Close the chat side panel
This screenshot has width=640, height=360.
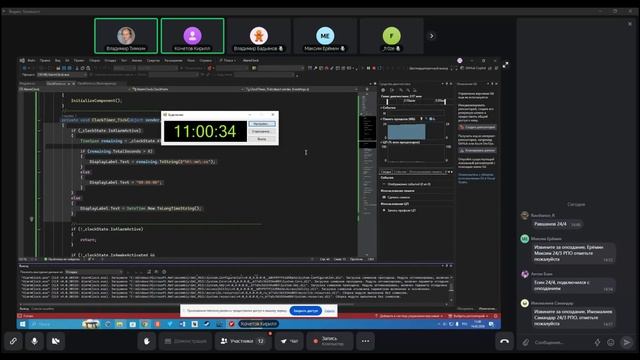pyautogui.click(x=630, y=24)
